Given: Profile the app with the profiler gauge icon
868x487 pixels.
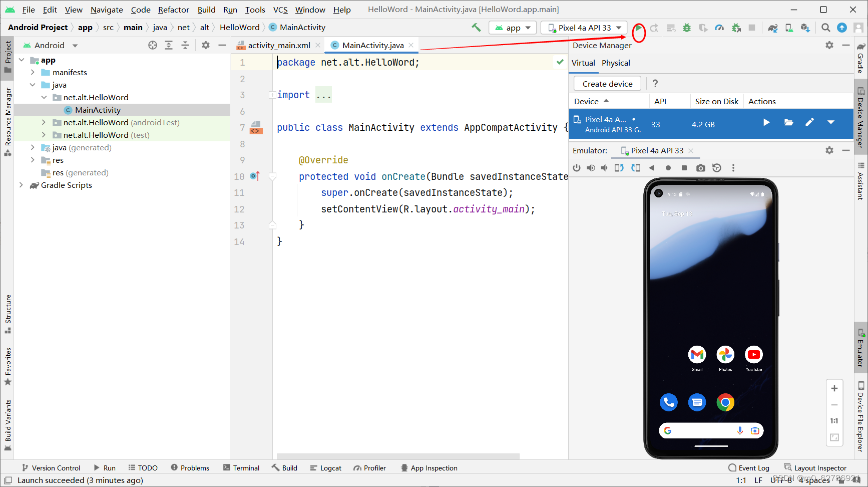Looking at the screenshot, I should (719, 28).
